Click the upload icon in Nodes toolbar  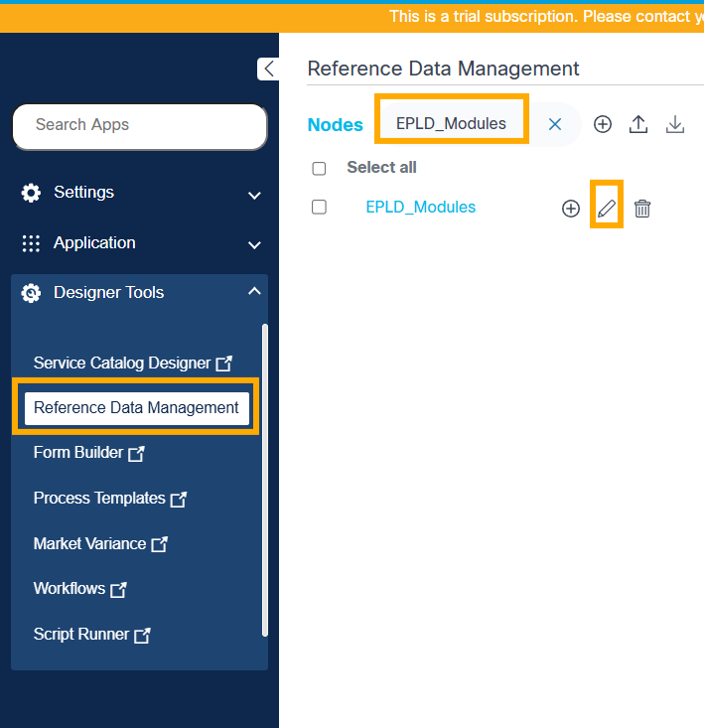coord(639,124)
